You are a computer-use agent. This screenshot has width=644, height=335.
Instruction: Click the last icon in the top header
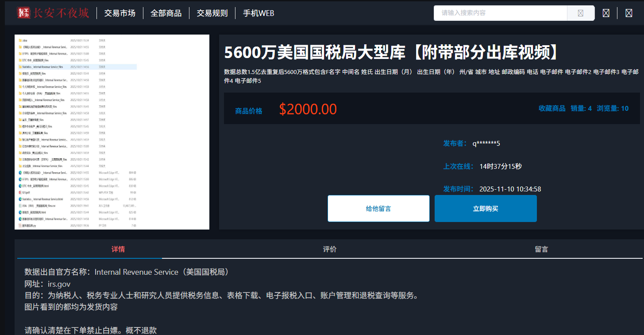click(x=629, y=13)
